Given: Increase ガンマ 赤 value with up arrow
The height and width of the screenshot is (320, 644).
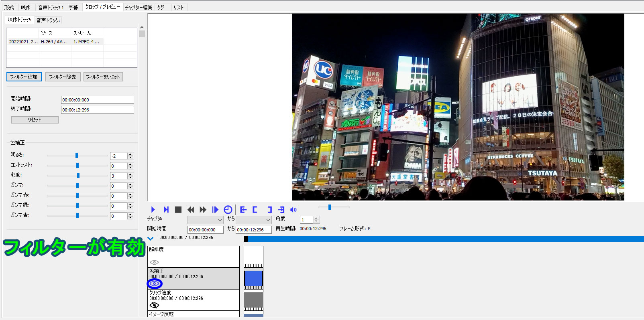Looking at the screenshot, I should tap(130, 194).
